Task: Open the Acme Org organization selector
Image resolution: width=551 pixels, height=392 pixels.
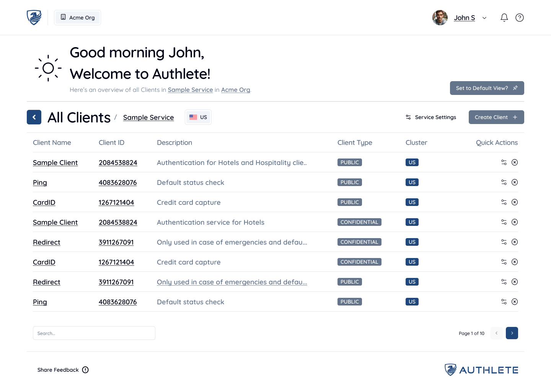Action: click(x=78, y=18)
